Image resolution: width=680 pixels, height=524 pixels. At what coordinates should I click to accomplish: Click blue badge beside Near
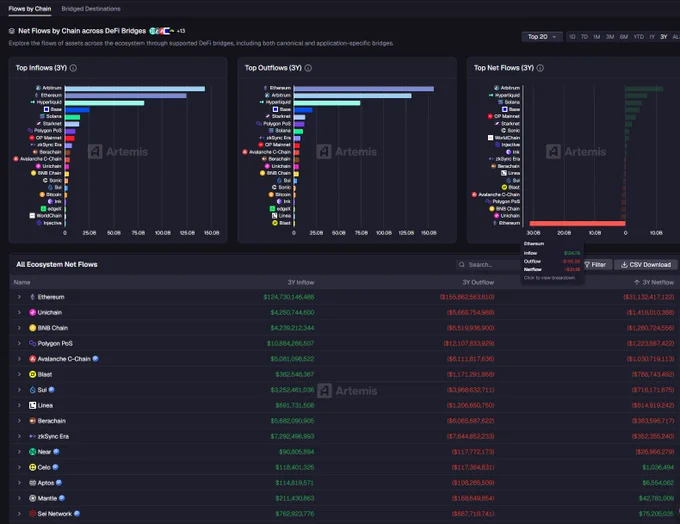point(56,452)
